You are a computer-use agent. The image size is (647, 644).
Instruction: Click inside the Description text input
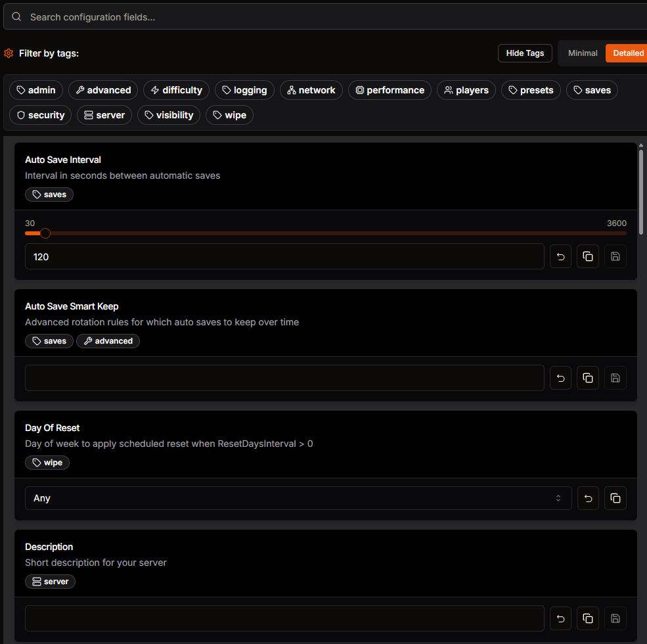[284, 618]
